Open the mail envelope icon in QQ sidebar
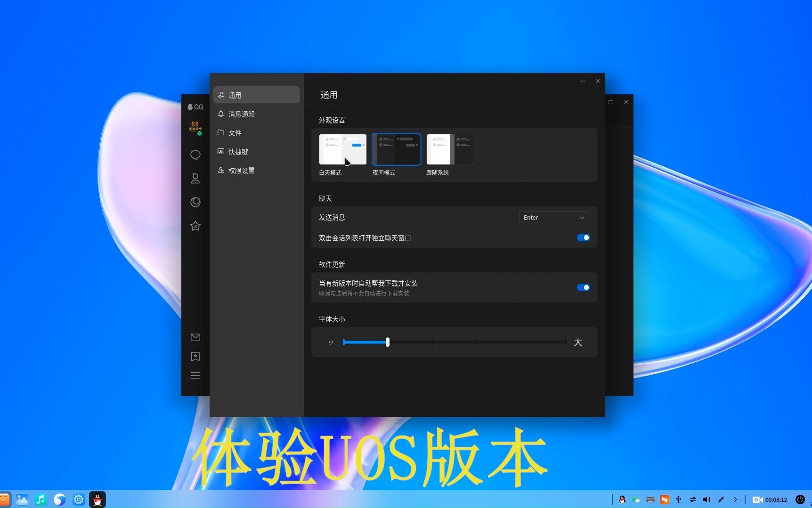Screen dimensions: 812x508 [195, 337]
